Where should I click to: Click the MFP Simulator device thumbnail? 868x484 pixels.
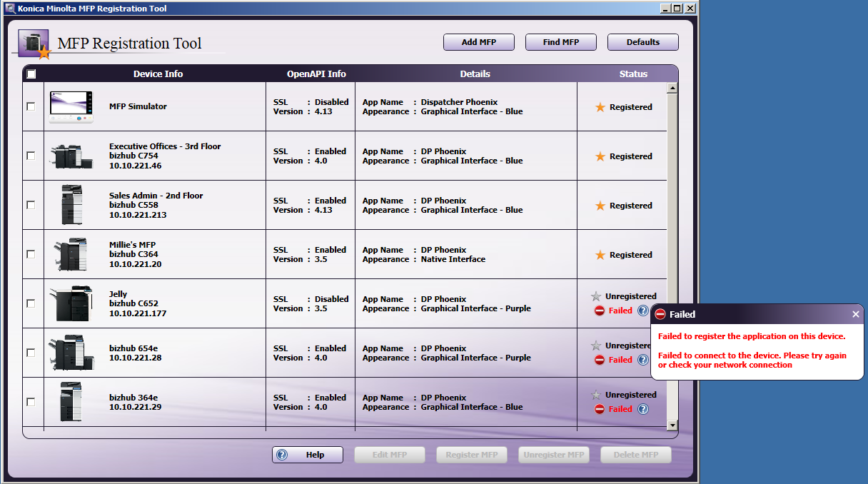71,107
